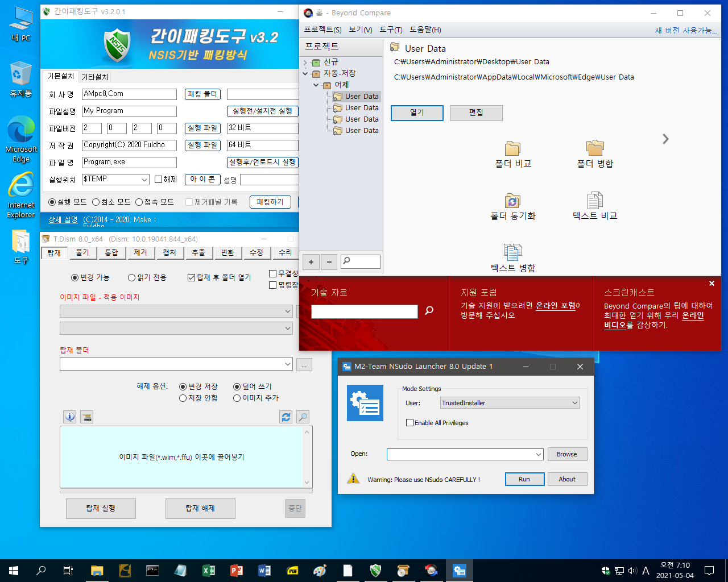Click the T.Dism magnifier search icon

[303, 417]
